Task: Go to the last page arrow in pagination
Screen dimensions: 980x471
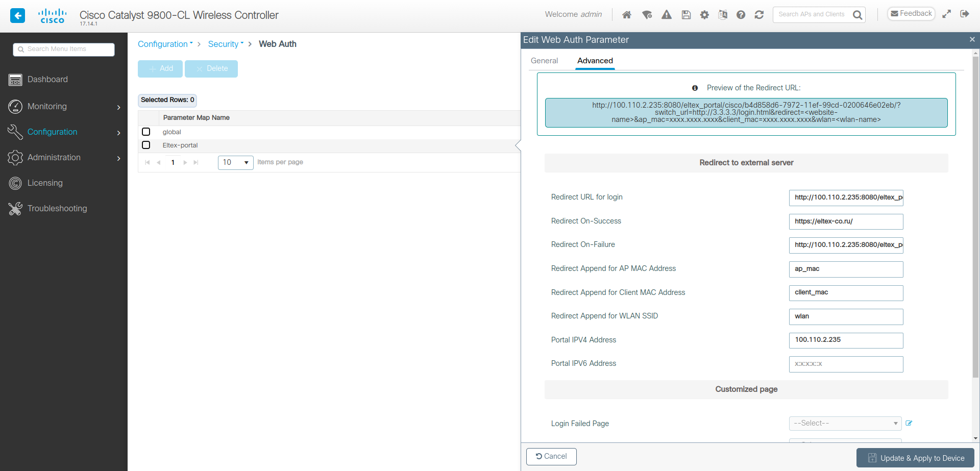Action: tap(196, 163)
